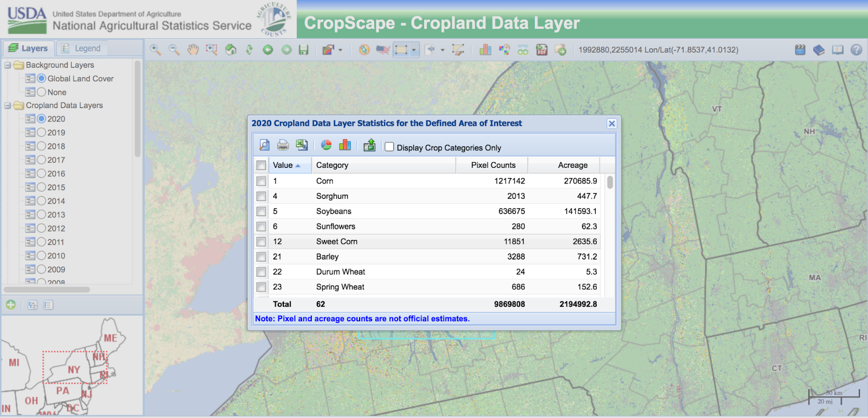Image resolution: width=868 pixels, height=418 pixels.
Task: Open statistics bar chart in main toolbar
Action: 485,50
